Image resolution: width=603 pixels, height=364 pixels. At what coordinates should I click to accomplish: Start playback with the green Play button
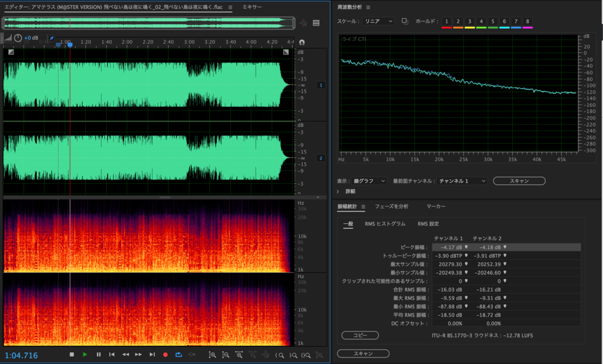[85, 355]
